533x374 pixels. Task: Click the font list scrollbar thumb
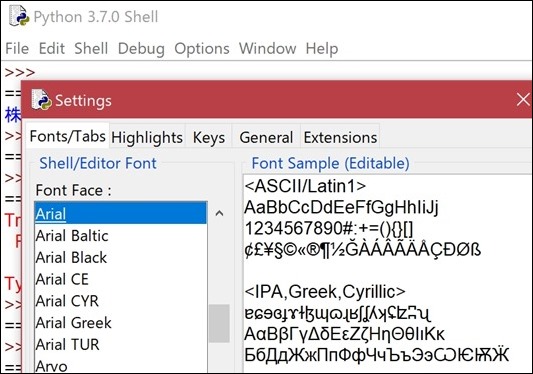point(219,323)
